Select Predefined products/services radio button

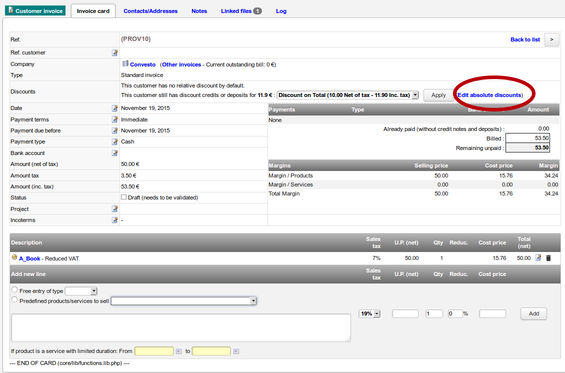[x=14, y=299]
